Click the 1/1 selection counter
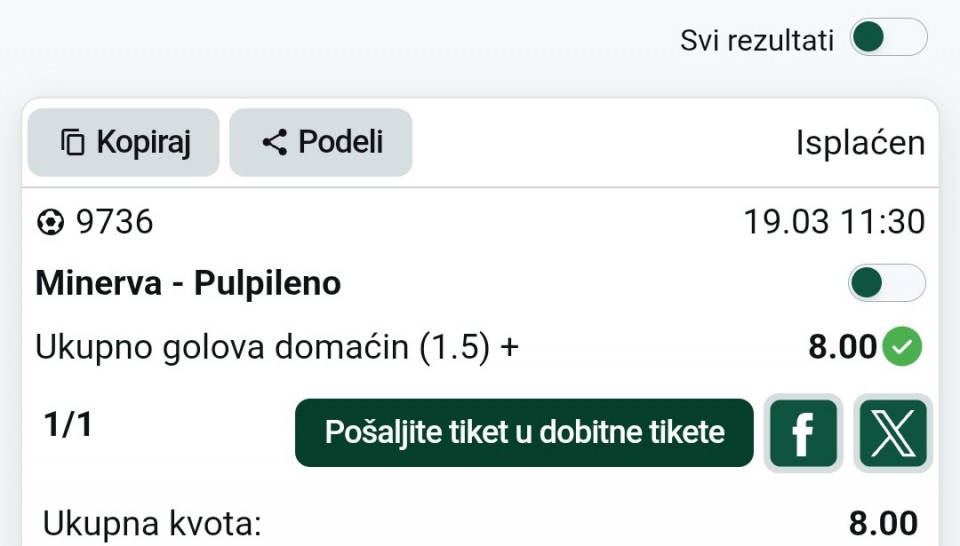The height and width of the screenshot is (546, 960). (68, 425)
